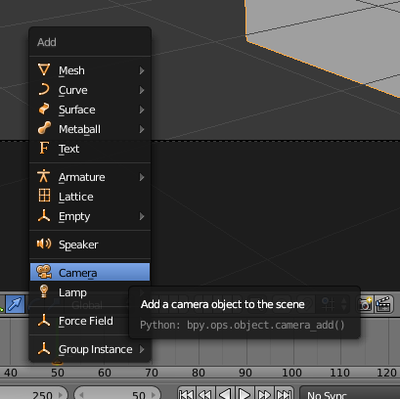Toggle the translate manipulator arrow button
The height and width of the screenshot is (399, 400).
[x=15, y=304]
